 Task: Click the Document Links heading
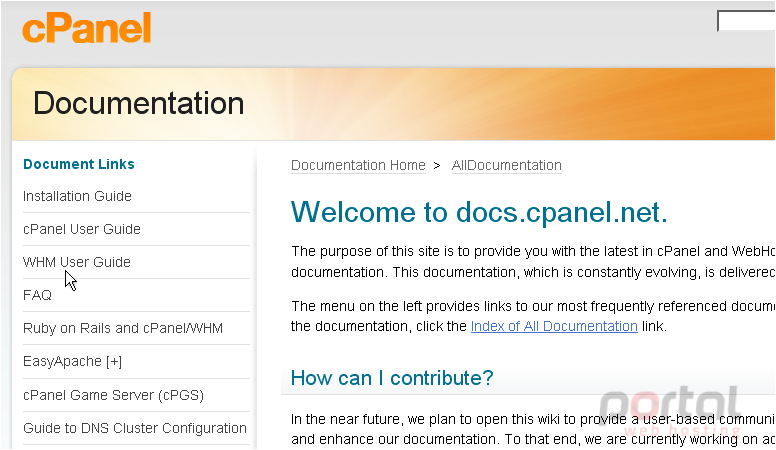tap(79, 164)
